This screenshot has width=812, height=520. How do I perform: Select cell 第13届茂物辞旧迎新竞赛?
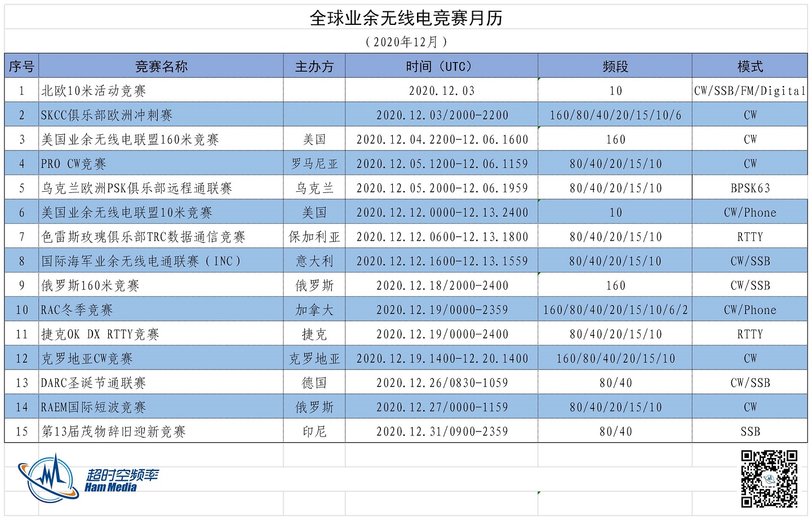click(x=161, y=431)
